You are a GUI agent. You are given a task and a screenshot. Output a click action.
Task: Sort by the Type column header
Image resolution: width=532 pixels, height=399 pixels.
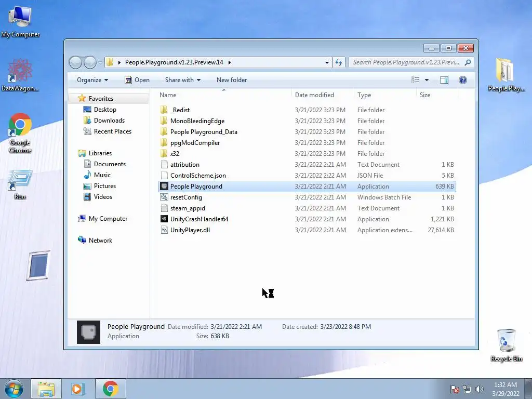pos(385,95)
